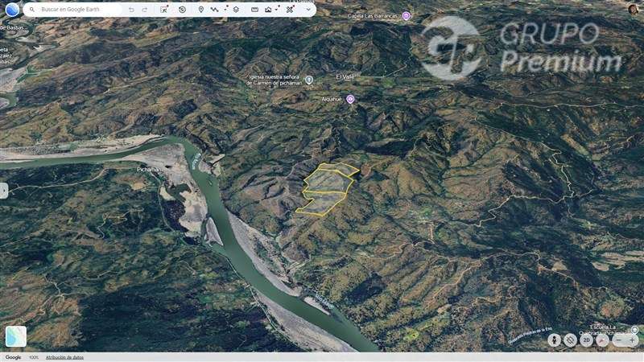Open the map style layers thumbnail
The height and width of the screenshot is (362, 644).
tap(16, 336)
